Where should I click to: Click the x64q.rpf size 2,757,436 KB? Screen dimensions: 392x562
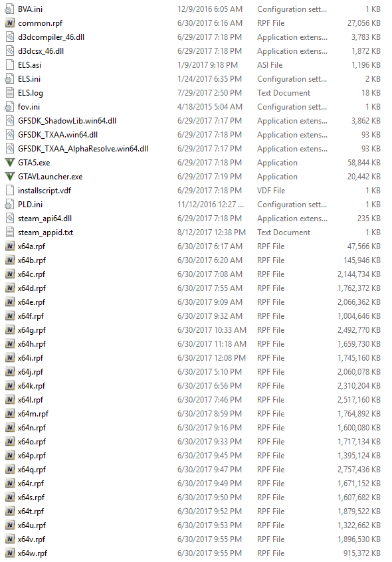point(359,470)
